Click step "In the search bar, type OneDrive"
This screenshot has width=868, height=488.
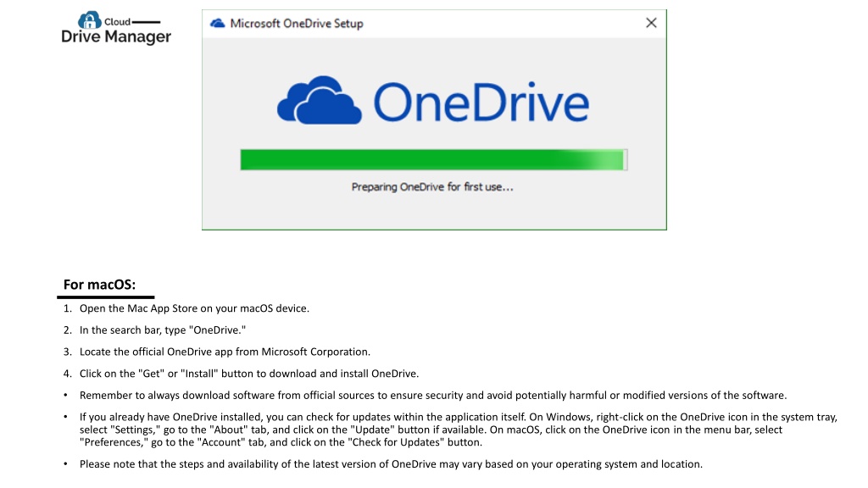pos(163,330)
